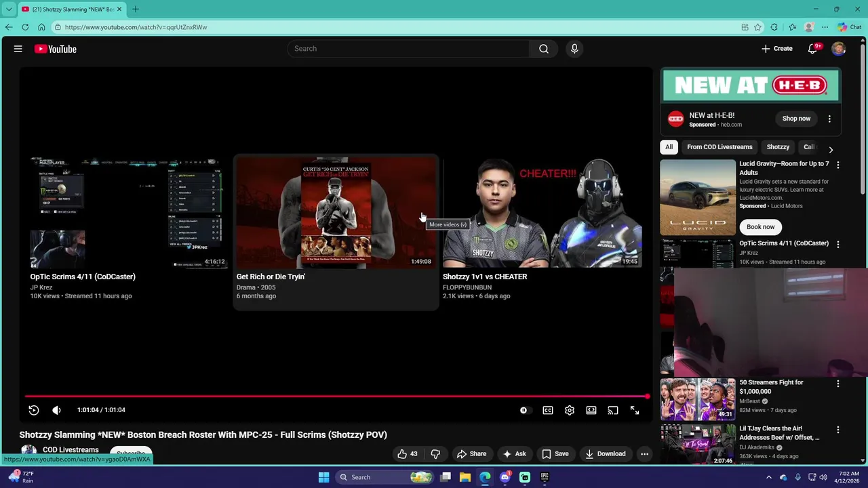Open the tab actions dropdown arrow
The image size is (868, 488).
click(x=8, y=9)
